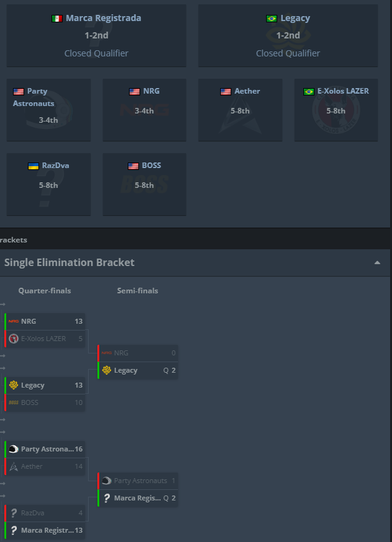This screenshot has height=542, width=392.
Task: Click RazDva row scoring 4
Action: click(x=45, y=513)
